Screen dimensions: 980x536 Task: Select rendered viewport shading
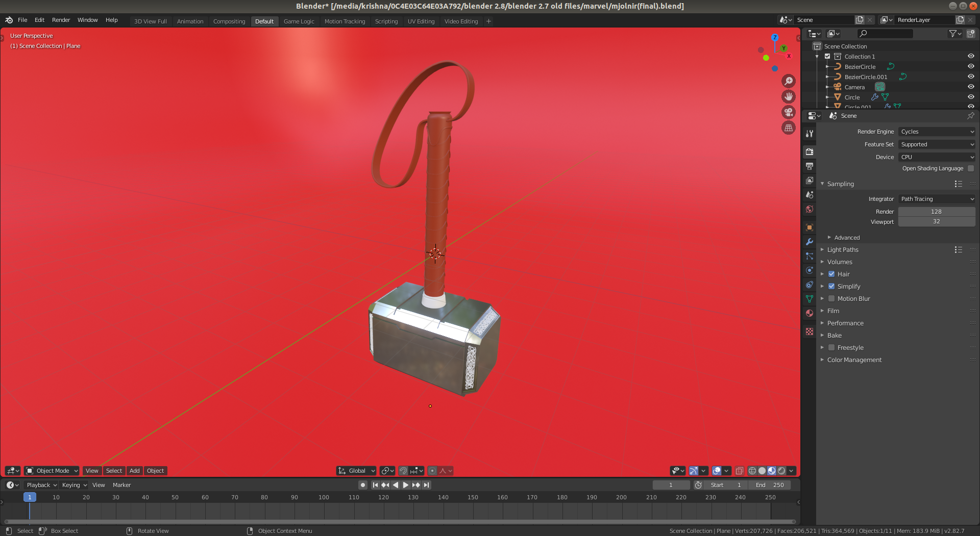coord(781,471)
